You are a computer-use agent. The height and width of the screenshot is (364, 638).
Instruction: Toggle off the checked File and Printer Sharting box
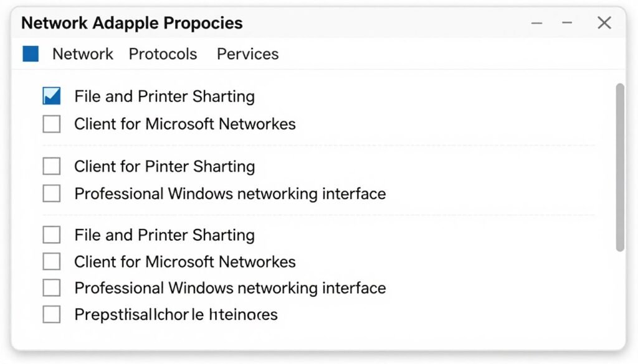coord(51,96)
